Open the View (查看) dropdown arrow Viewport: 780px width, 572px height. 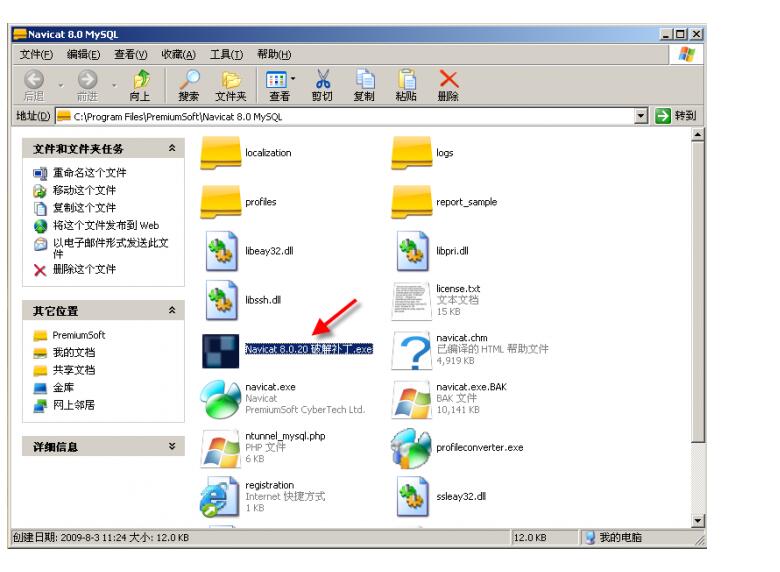click(293, 79)
